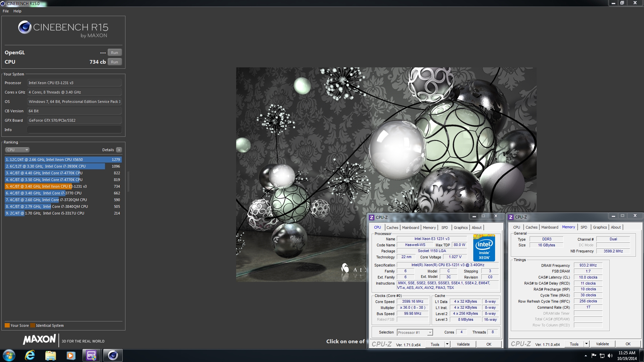Open Graphics tab in left CPU-Z window
Viewport: 644px width, 362px height.
[461, 228]
